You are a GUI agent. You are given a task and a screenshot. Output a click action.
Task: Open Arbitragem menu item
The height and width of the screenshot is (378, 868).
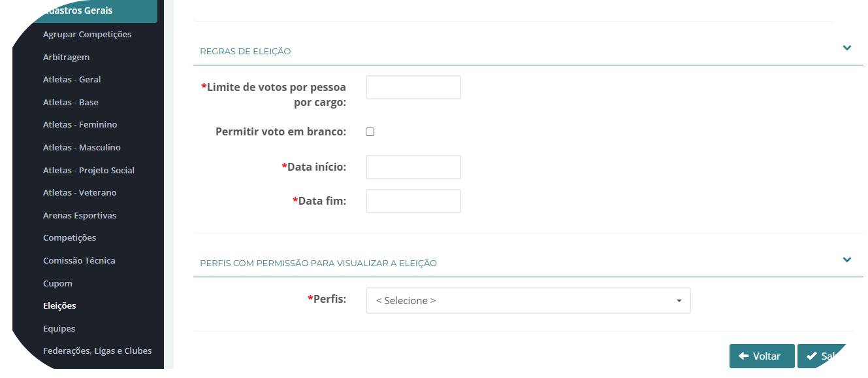[x=66, y=58]
